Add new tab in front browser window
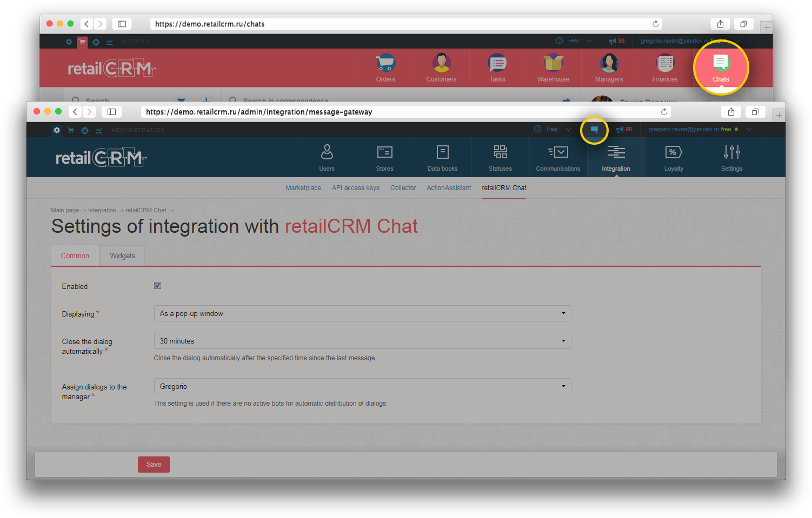 (x=779, y=115)
